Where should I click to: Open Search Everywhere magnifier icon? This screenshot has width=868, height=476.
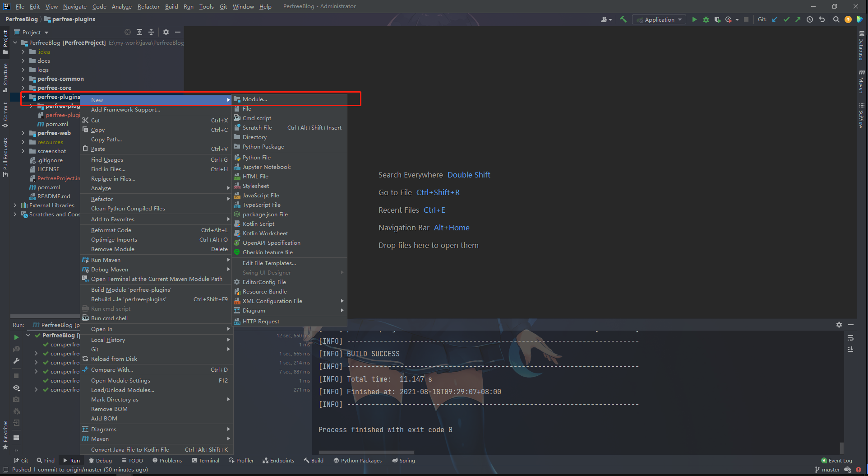[836, 19]
